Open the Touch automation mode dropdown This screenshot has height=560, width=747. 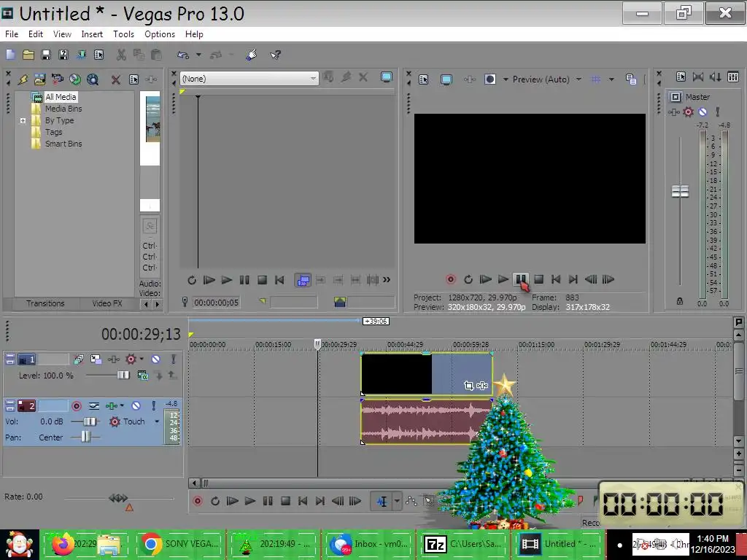pos(157,421)
